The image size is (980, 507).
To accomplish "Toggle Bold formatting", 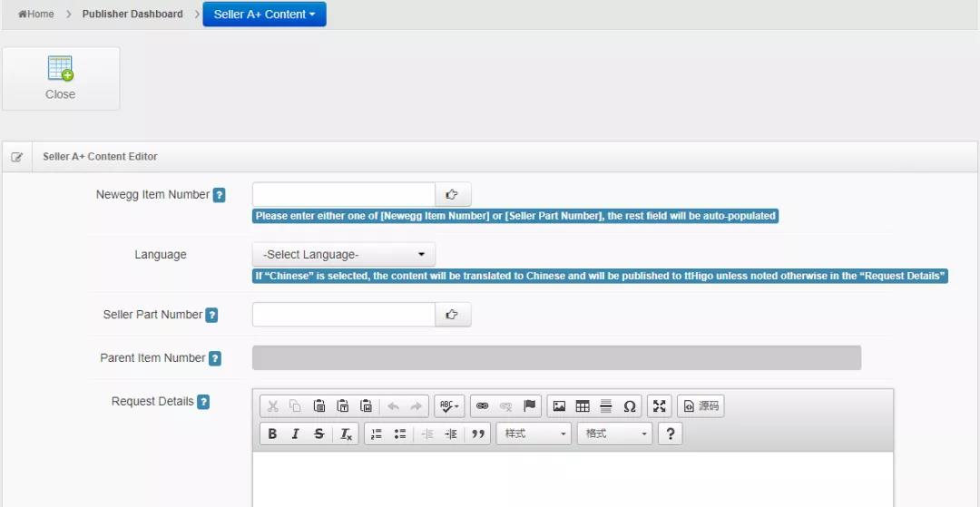I will coord(272,434).
